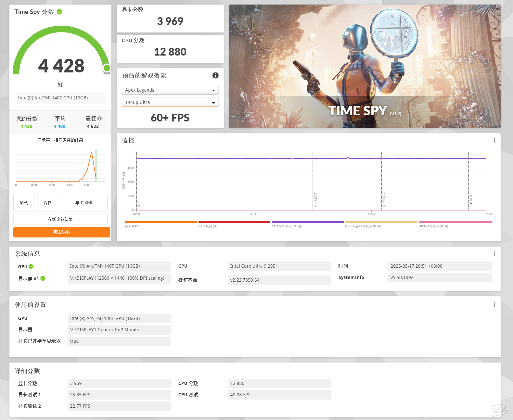Click 平均 value 4 400
The image size is (513, 420).
point(59,126)
